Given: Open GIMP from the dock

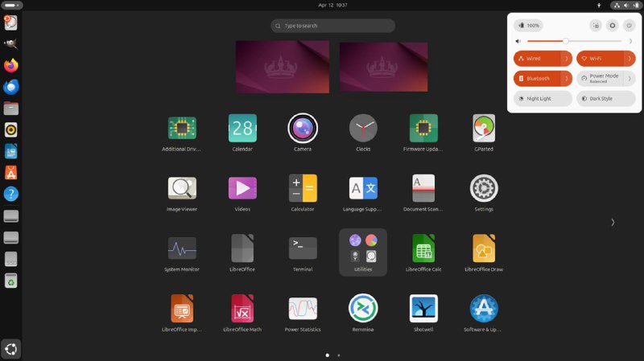Looking at the screenshot, I should [x=11, y=44].
